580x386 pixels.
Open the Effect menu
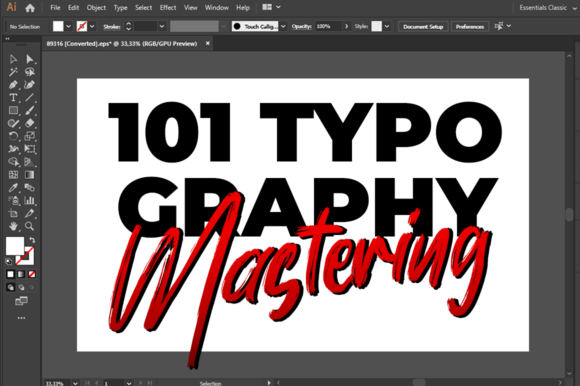[x=168, y=7]
